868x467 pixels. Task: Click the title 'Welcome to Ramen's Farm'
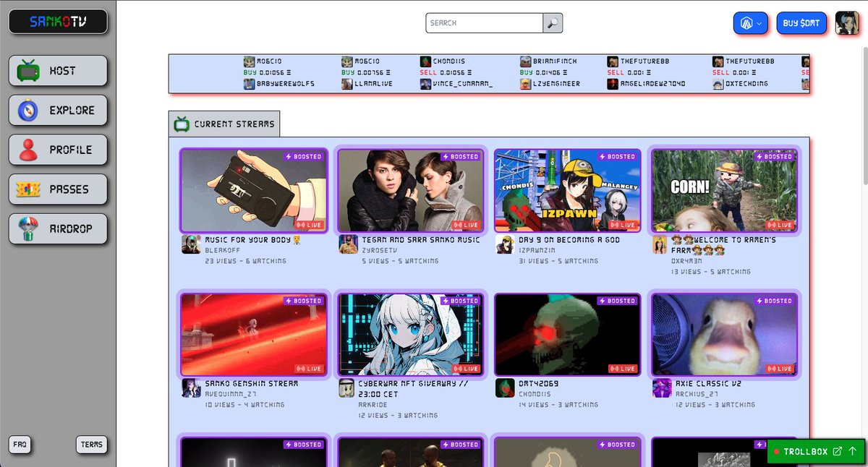[x=723, y=245]
